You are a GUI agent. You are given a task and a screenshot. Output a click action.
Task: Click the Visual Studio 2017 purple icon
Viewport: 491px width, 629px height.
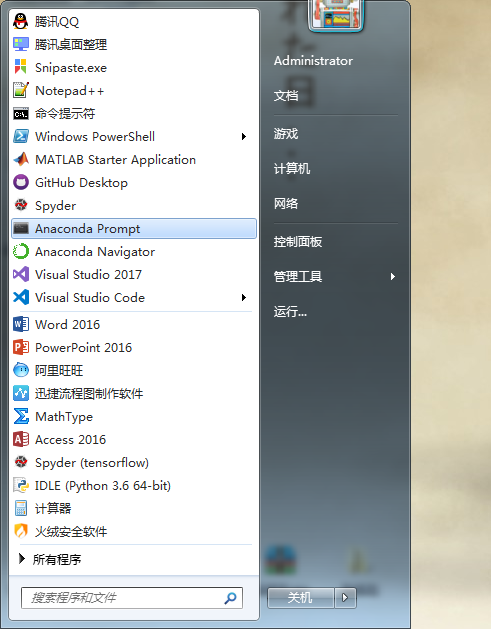coord(20,274)
